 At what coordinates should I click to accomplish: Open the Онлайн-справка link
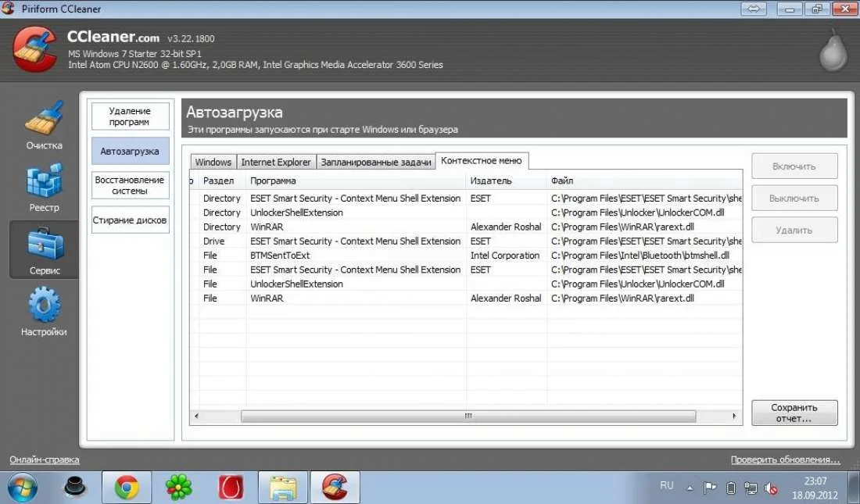point(45,459)
